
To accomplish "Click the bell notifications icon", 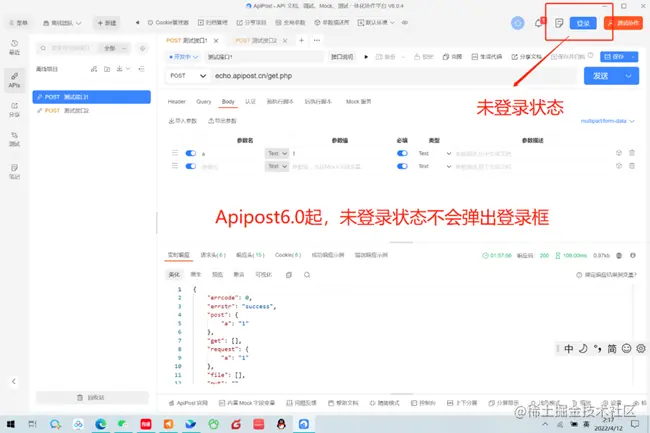I will [x=538, y=23].
